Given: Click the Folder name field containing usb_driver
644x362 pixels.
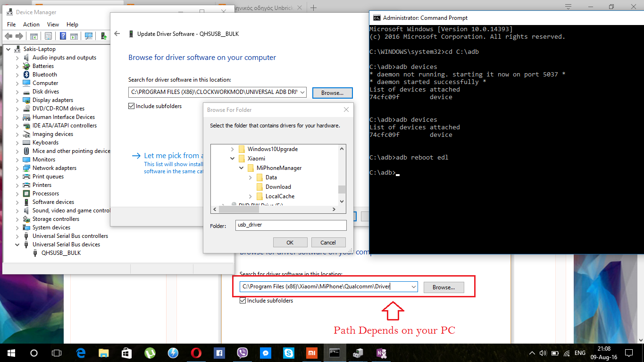Looking at the screenshot, I should [x=291, y=225].
